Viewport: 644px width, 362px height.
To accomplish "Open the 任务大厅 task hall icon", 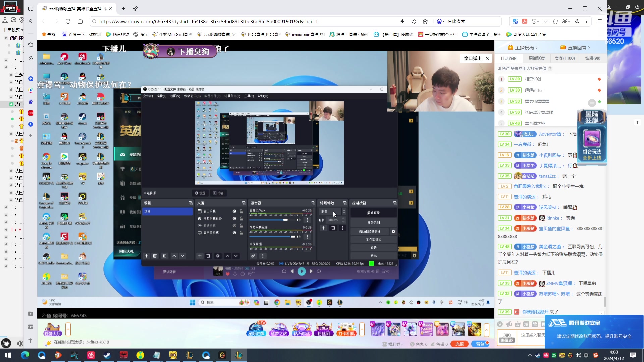I will point(52,329).
